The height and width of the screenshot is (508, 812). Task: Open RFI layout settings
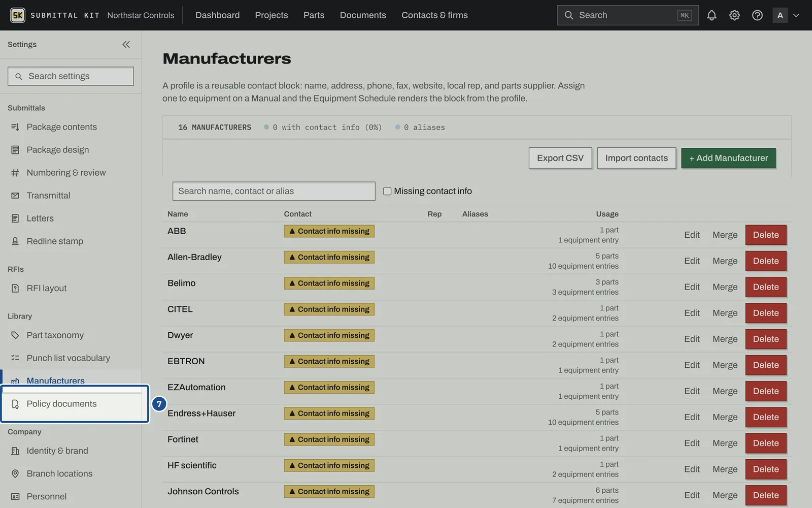71,288
